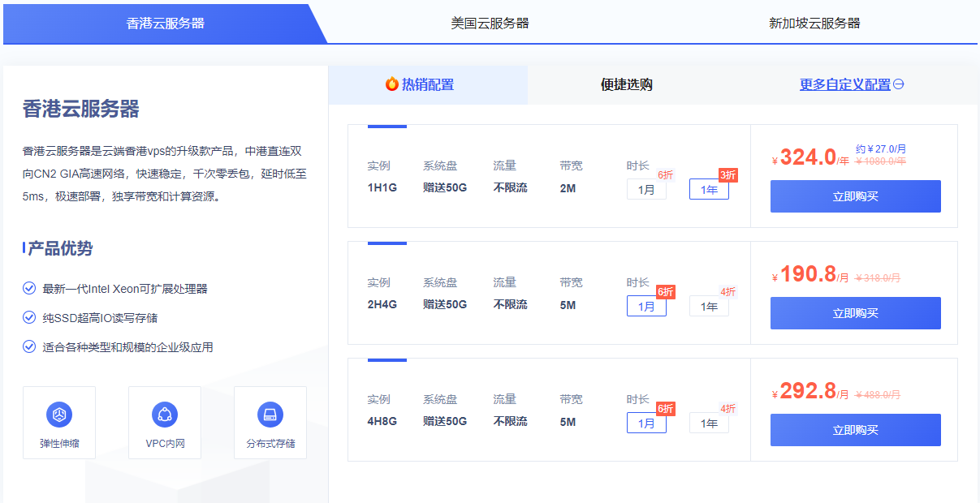Switch to 香港云服务器 tab
Image resolution: width=980 pixels, height=503 pixels.
tap(165, 24)
